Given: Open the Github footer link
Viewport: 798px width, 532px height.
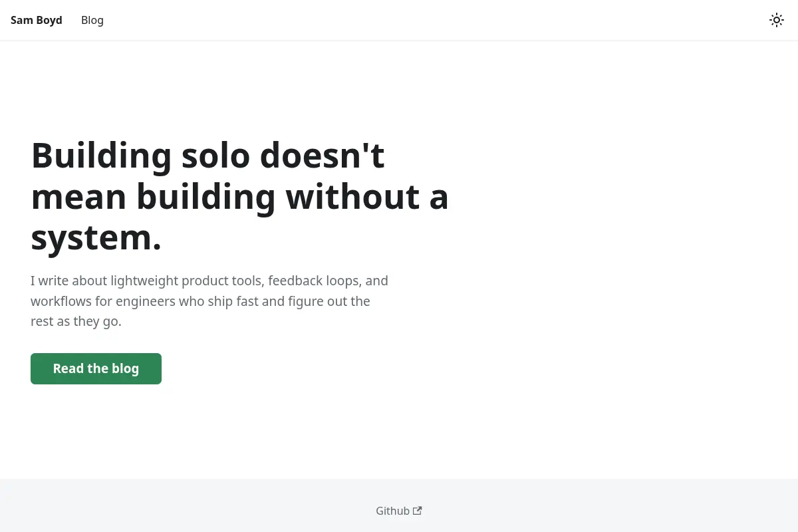Looking at the screenshot, I should pyautogui.click(x=399, y=511).
